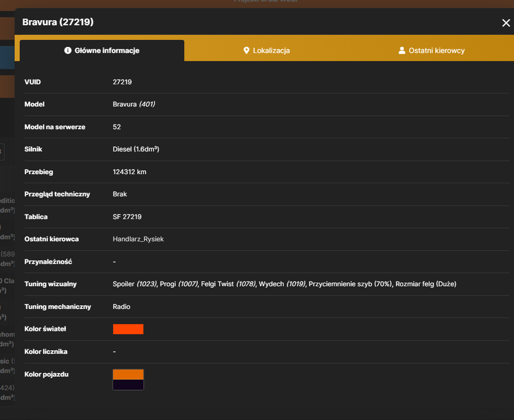Click the Spoiler (1023) tuning entry

pyautogui.click(x=135, y=284)
